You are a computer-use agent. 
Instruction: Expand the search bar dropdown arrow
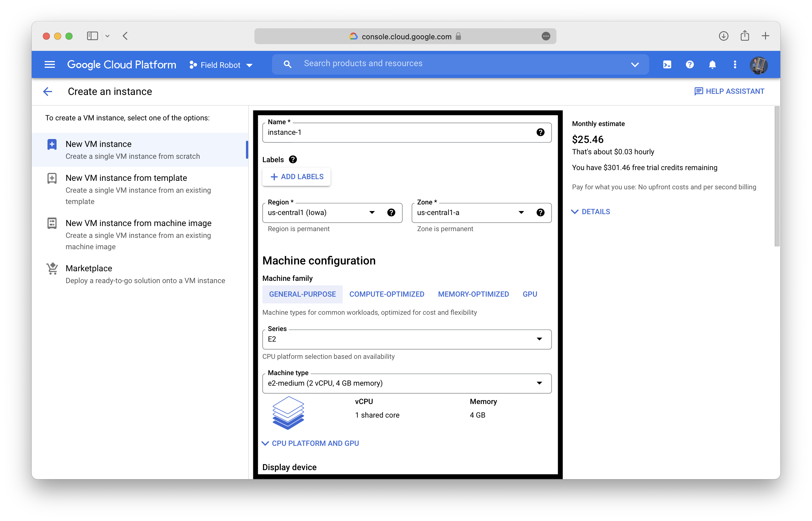pos(635,64)
